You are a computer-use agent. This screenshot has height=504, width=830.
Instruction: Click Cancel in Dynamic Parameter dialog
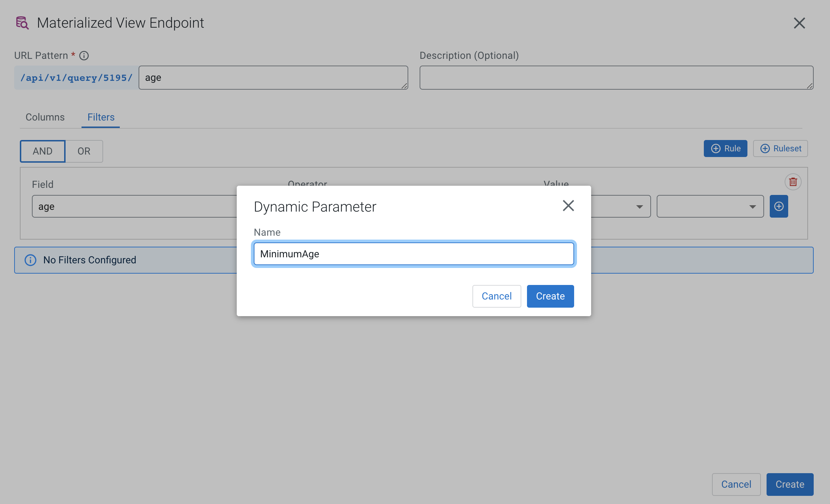tap(497, 296)
